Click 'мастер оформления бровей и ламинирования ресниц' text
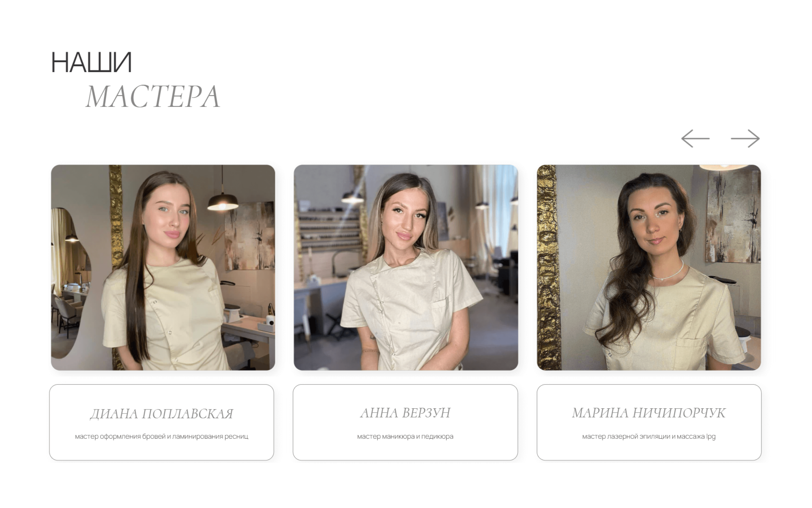Image resolution: width=812 pixels, height=508 pixels. [162, 436]
